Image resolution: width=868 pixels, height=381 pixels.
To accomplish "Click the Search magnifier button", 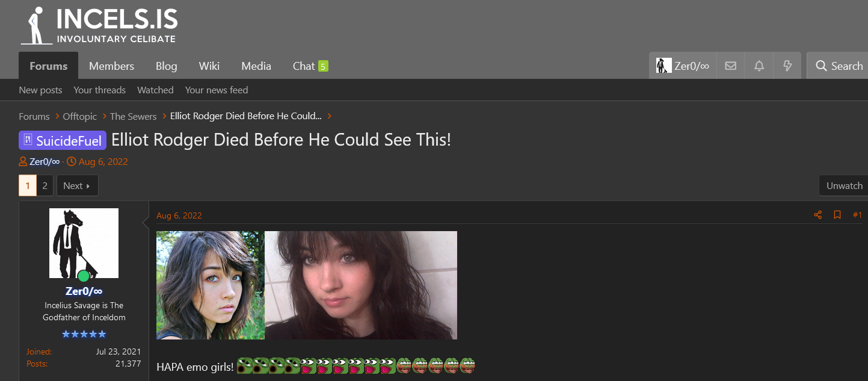I will pos(839,66).
